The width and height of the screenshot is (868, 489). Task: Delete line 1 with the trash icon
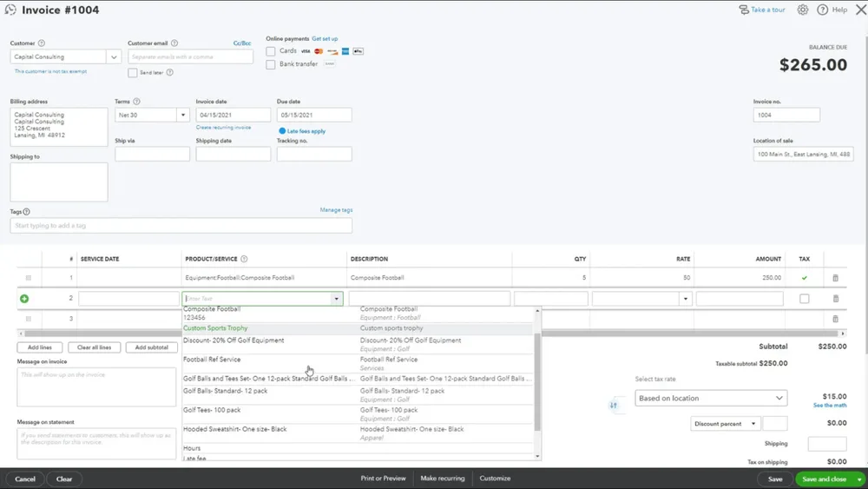click(x=835, y=278)
